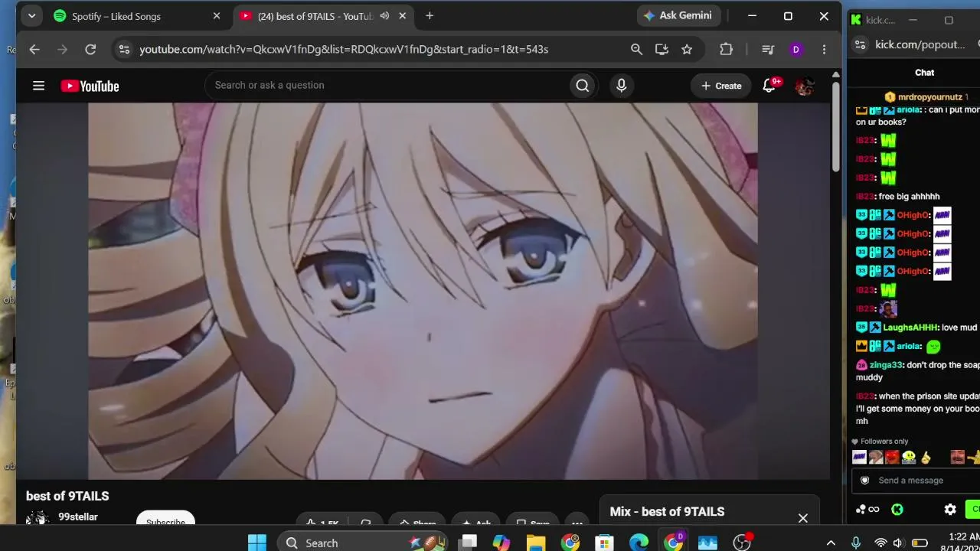Install app icon in the address bar
Viewport: 980px width, 551px height.
point(661,49)
